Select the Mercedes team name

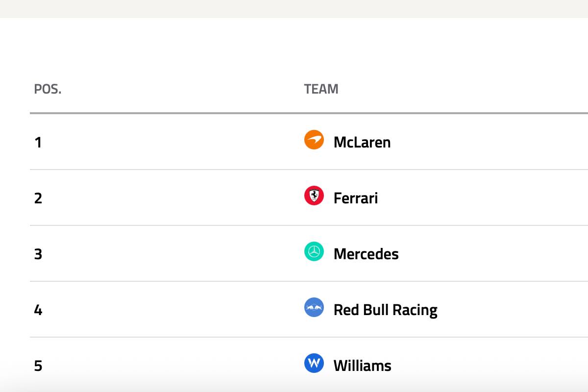tap(366, 254)
